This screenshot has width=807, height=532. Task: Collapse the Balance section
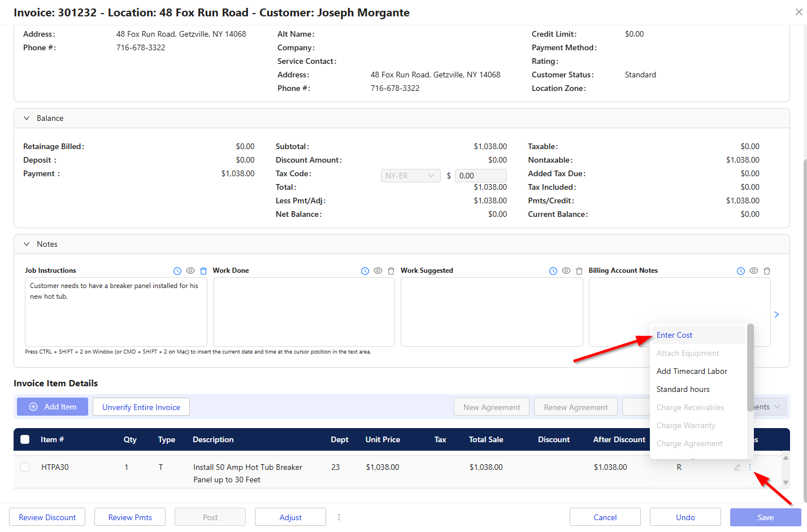[x=27, y=119]
